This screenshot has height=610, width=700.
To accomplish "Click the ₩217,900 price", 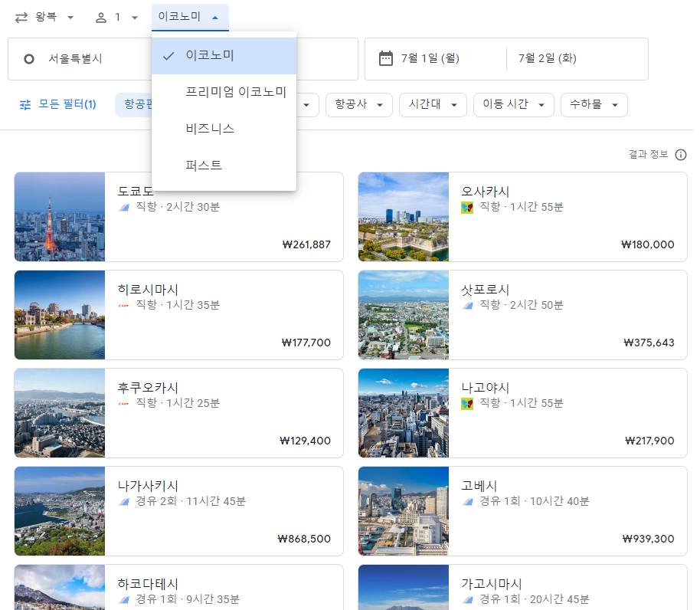I will click(x=650, y=441).
